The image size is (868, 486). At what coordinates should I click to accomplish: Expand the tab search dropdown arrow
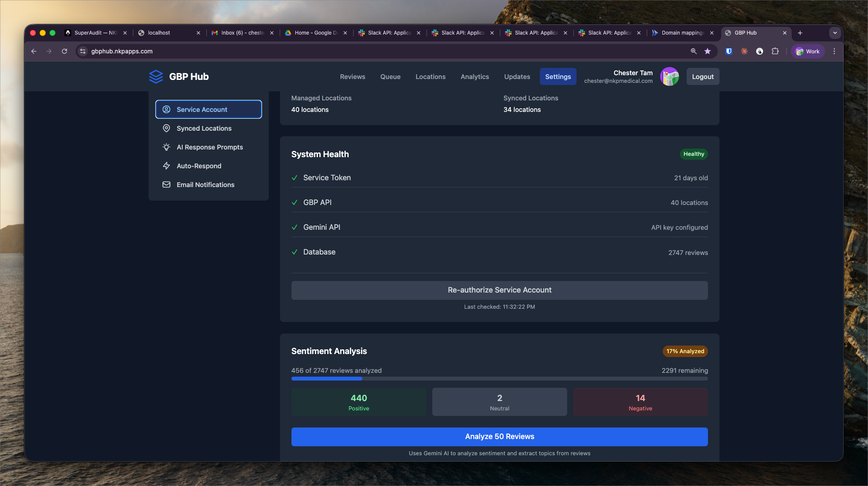click(x=835, y=33)
